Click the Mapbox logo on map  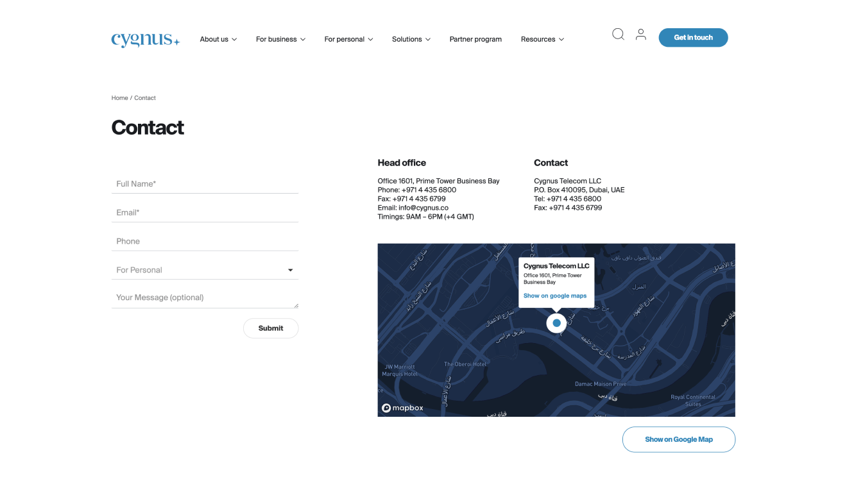tap(403, 408)
